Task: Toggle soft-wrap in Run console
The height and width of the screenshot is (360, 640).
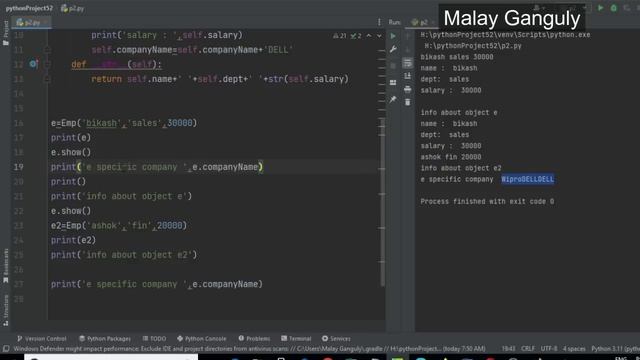Action: 407,63
